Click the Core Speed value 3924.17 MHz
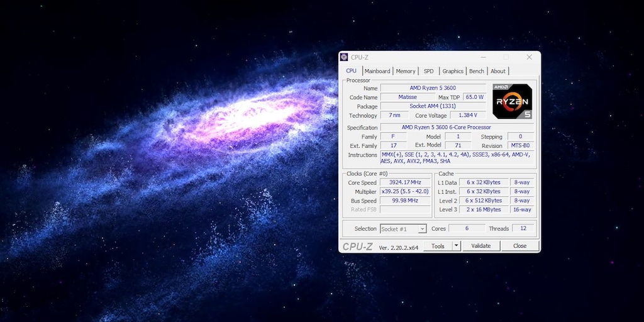 tap(405, 182)
